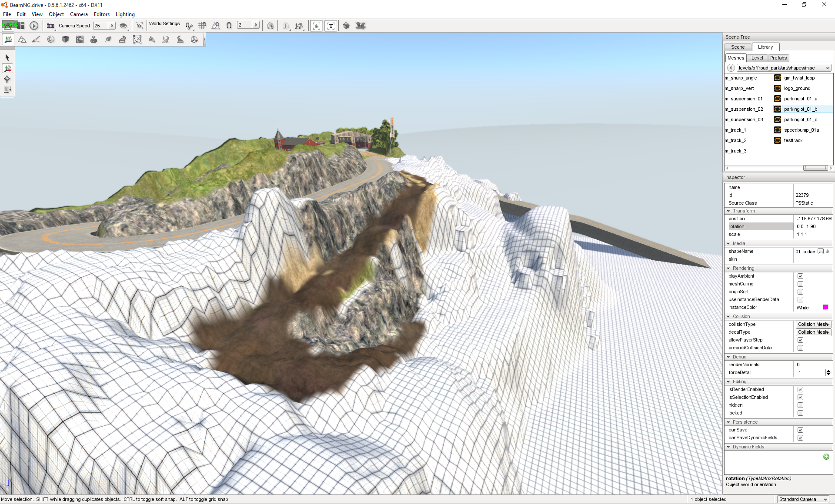The width and height of the screenshot is (835, 504).
Task: Open the Datablock Editor DATA icon
Action: pos(80,40)
